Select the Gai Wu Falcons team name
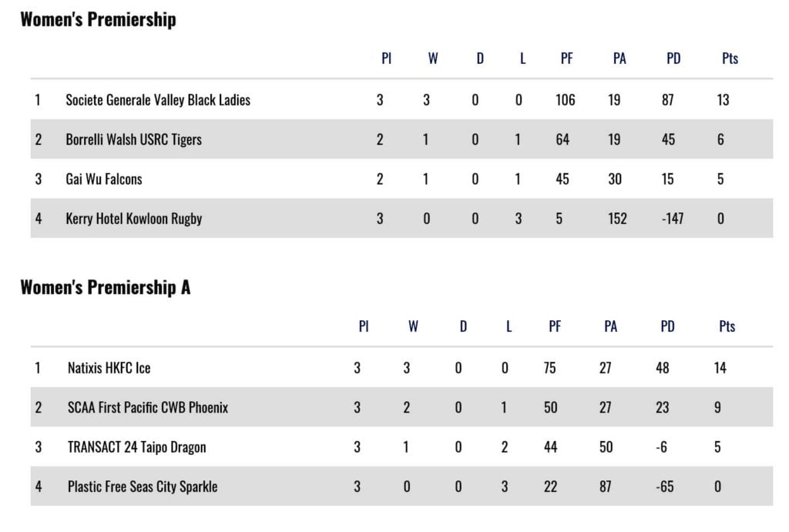 coord(104,179)
